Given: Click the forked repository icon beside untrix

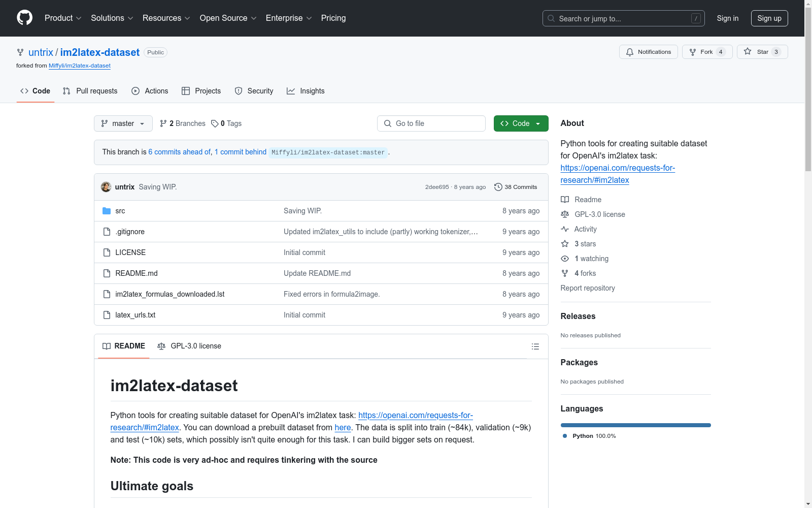Looking at the screenshot, I should coord(20,52).
